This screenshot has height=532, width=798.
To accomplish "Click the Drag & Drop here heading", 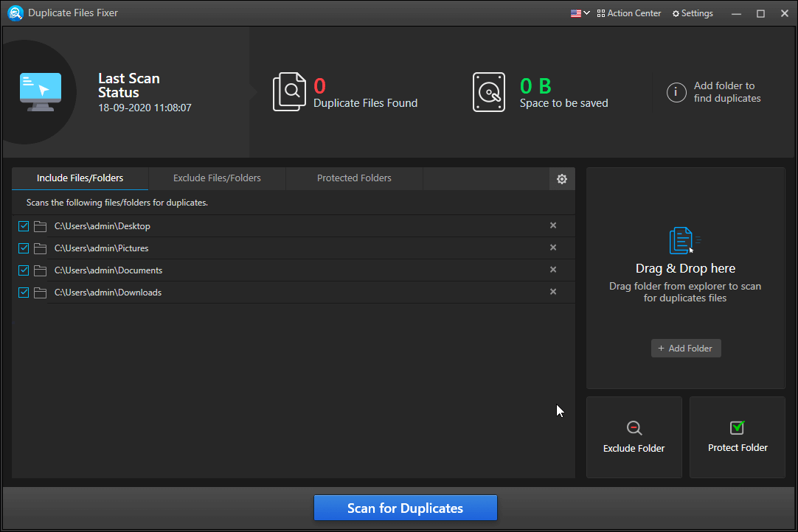I will (x=685, y=268).
